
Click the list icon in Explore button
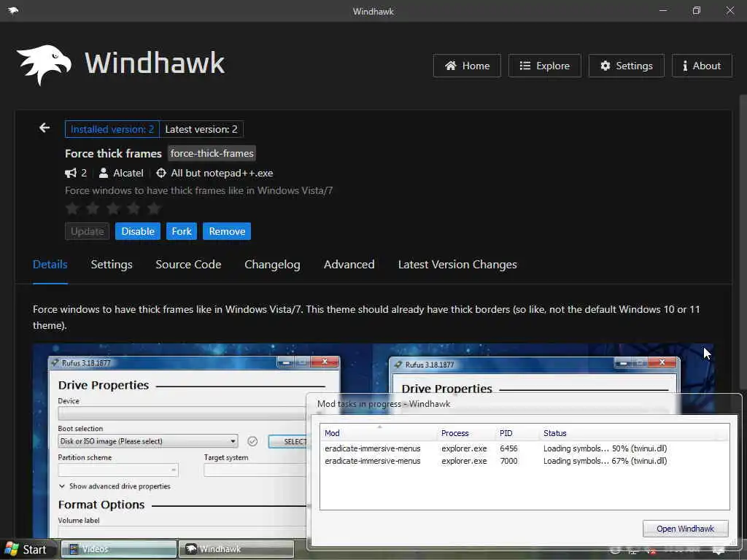(x=525, y=66)
